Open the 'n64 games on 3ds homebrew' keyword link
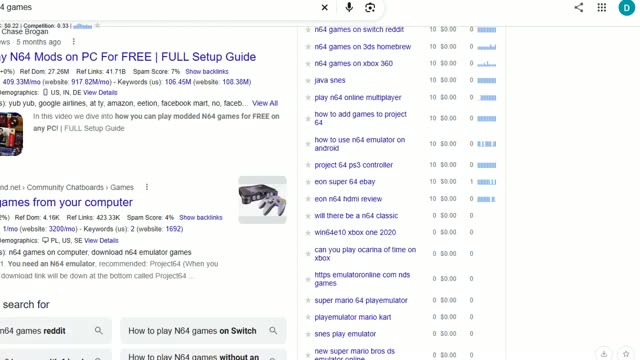This screenshot has height=360, width=640. 363,47
